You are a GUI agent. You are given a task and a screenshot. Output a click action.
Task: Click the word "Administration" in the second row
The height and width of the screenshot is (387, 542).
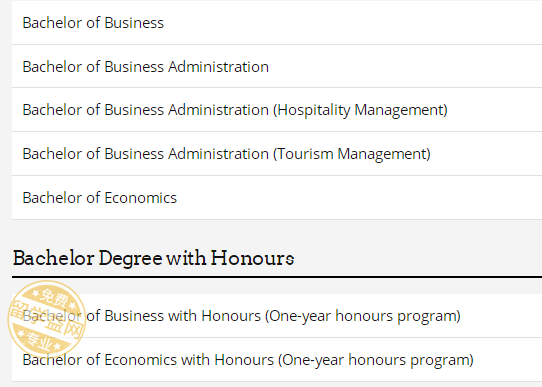[x=218, y=67]
